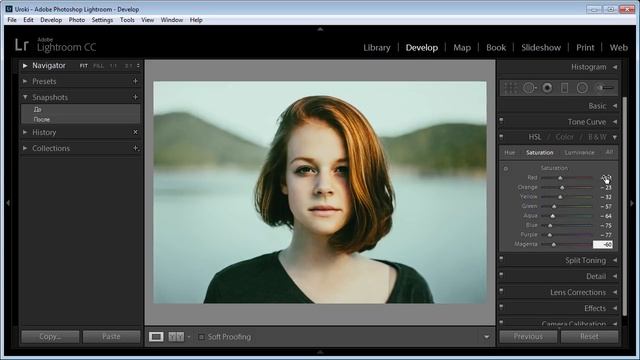Set Navigator zoom to FILL
640x360 pixels.
coord(98,66)
